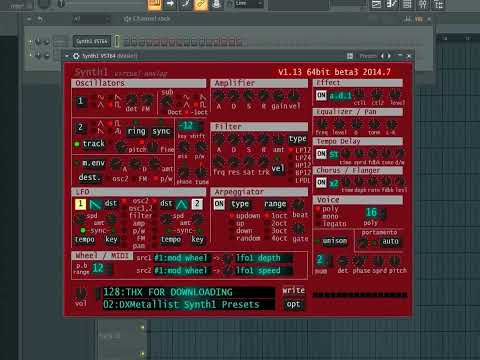Change LFO 2 triangle waveform icon

(x=182, y=204)
